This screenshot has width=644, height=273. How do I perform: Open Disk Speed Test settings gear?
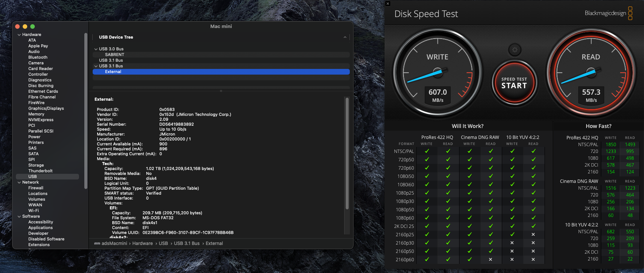(x=515, y=50)
